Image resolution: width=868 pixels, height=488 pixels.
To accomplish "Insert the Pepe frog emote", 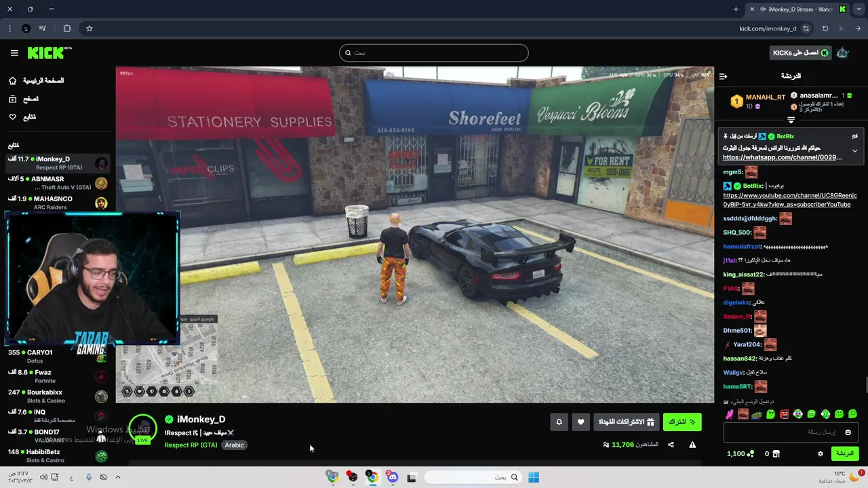I will (757, 414).
